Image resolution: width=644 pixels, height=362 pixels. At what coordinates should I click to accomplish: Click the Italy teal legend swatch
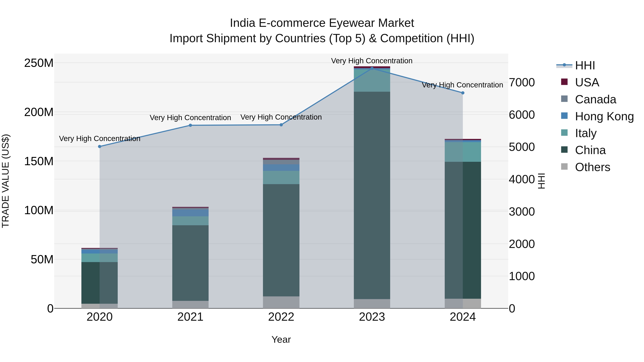click(564, 132)
